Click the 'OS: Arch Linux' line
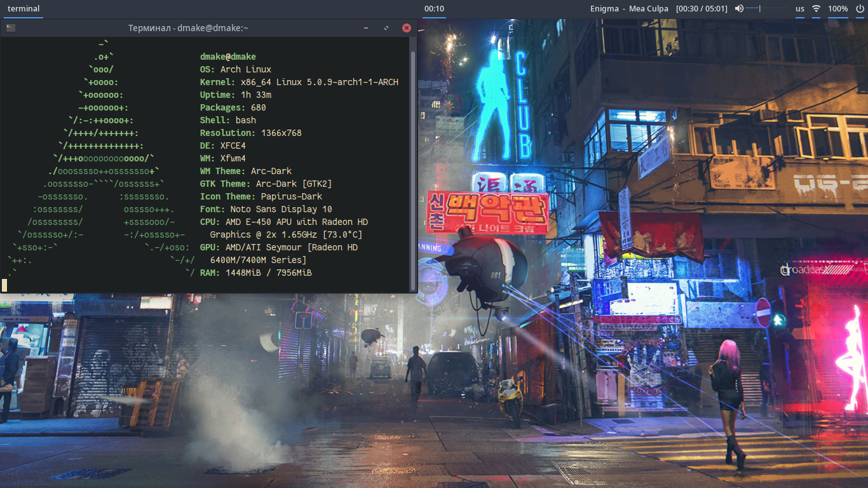The height and width of the screenshot is (488, 868). tap(236, 69)
